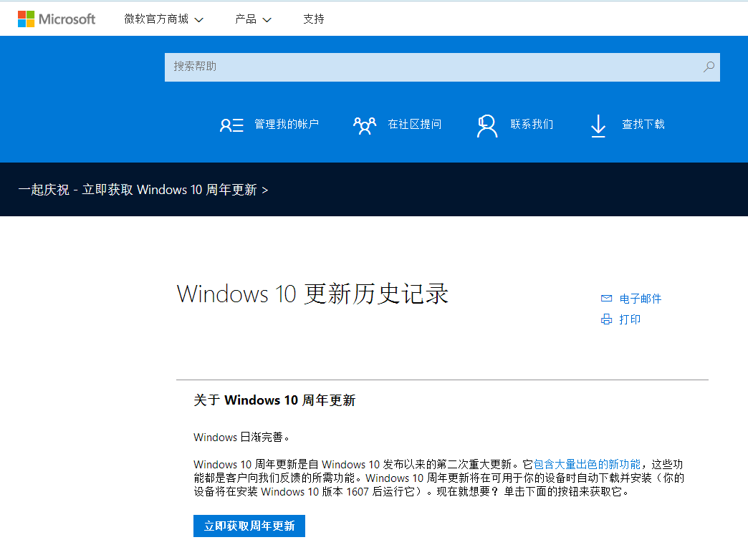The image size is (748, 560).
Task: Click the 关于 Windows 10 周年更新 heading
Action: click(x=274, y=400)
